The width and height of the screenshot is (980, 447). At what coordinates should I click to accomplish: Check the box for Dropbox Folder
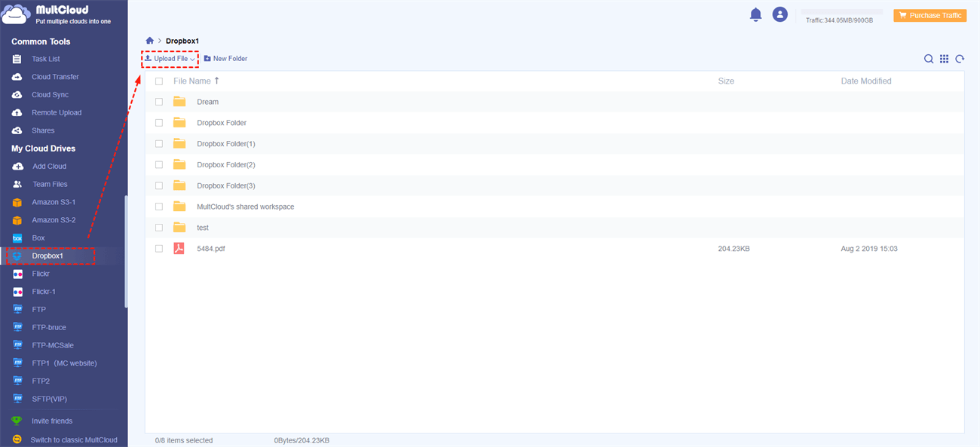pos(159,123)
